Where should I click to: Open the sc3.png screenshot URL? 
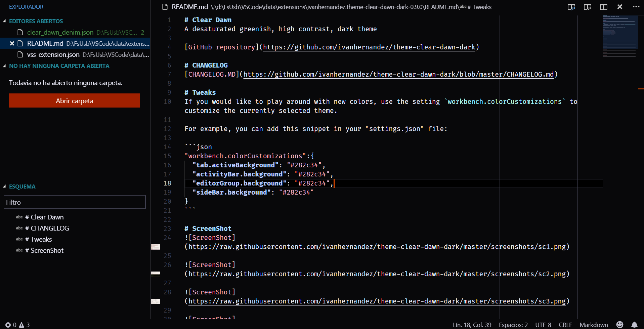click(x=377, y=301)
